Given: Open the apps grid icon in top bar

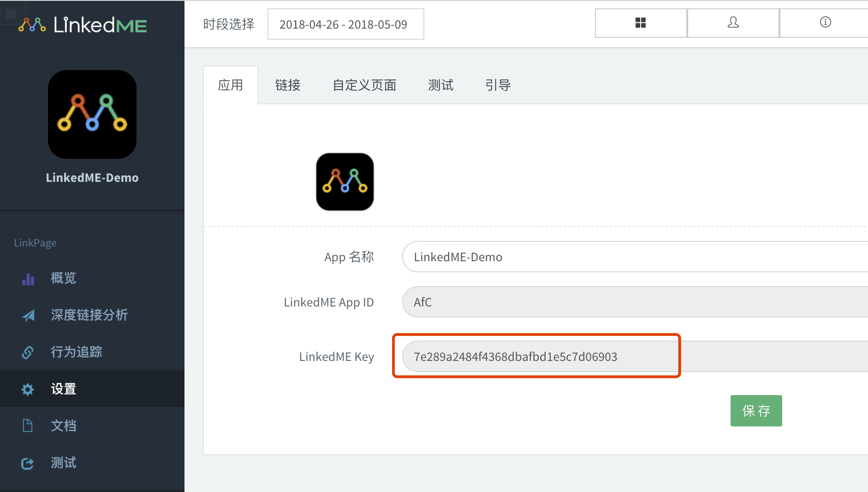Looking at the screenshot, I should (641, 23).
